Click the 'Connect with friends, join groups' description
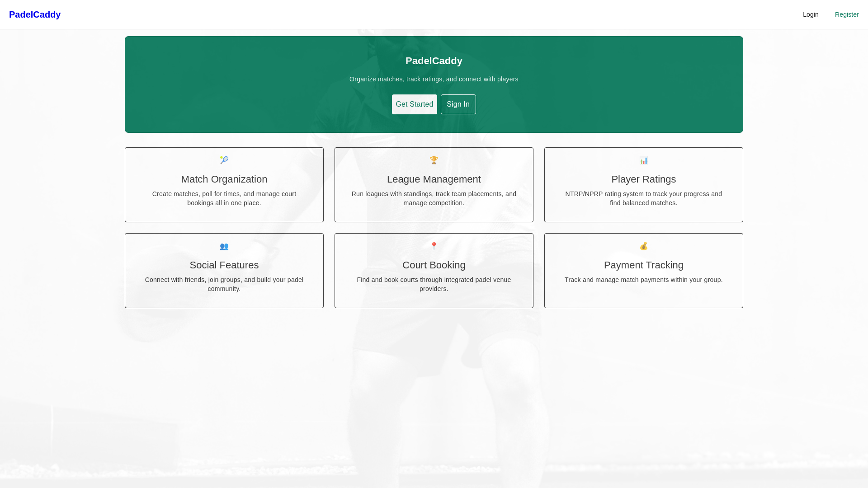Viewport: 868px width, 488px height. (224, 284)
